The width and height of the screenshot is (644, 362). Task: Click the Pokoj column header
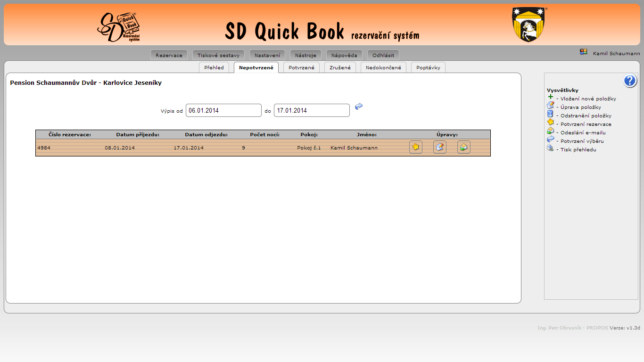click(309, 134)
